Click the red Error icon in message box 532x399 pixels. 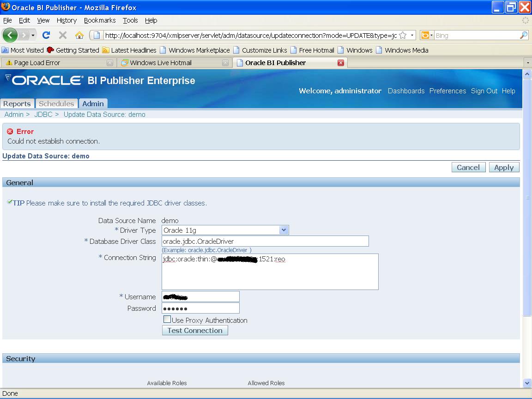click(x=10, y=131)
